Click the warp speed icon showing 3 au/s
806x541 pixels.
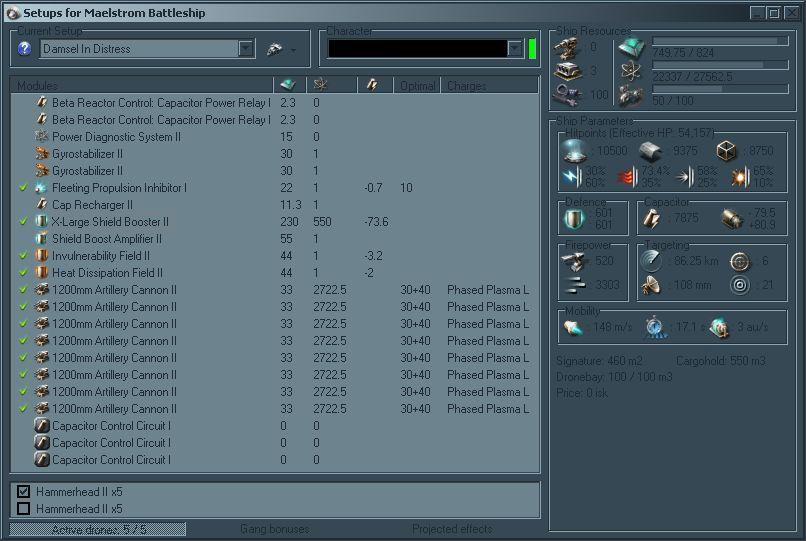pyautogui.click(x=720, y=327)
